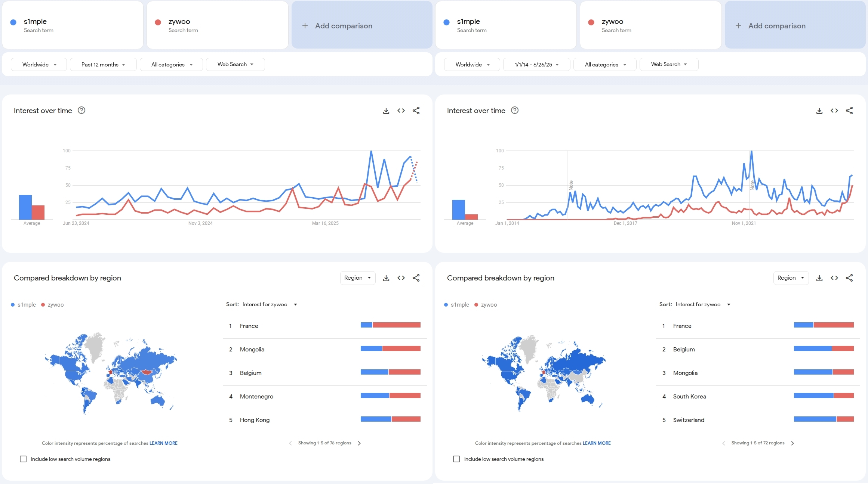Edit the left zywoo search term
Screen dimensions: 868x484
pos(218,25)
